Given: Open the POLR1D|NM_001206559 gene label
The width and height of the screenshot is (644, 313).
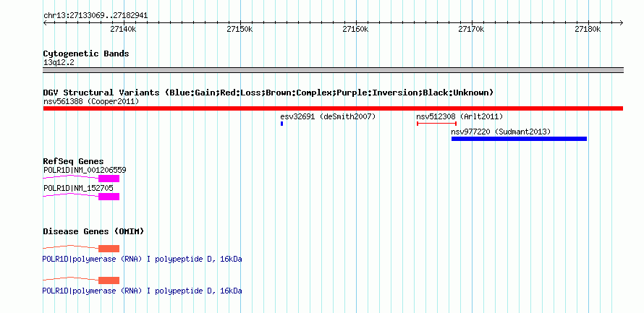Looking at the screenshot, I should click(85, 170).
